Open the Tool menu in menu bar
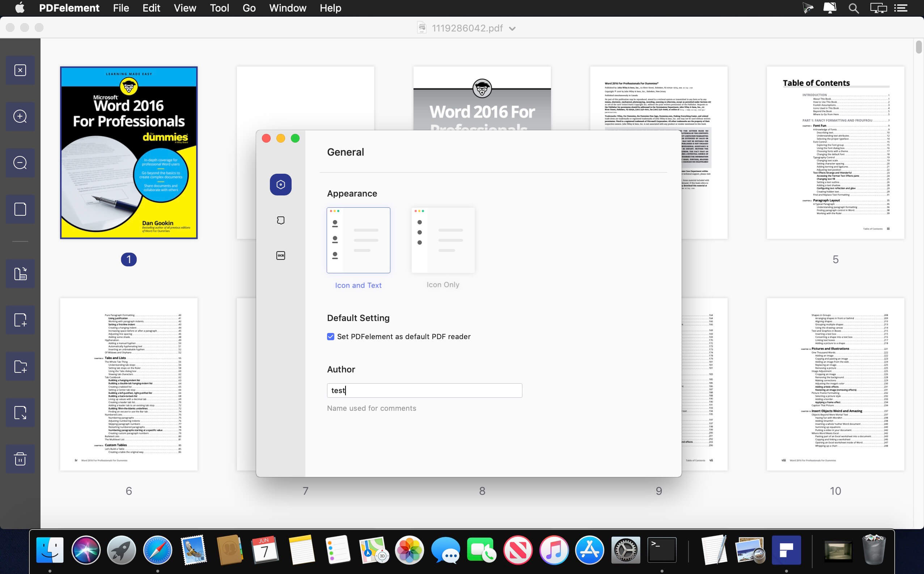Viewport: 924px width, 574px height. point(220,8)
